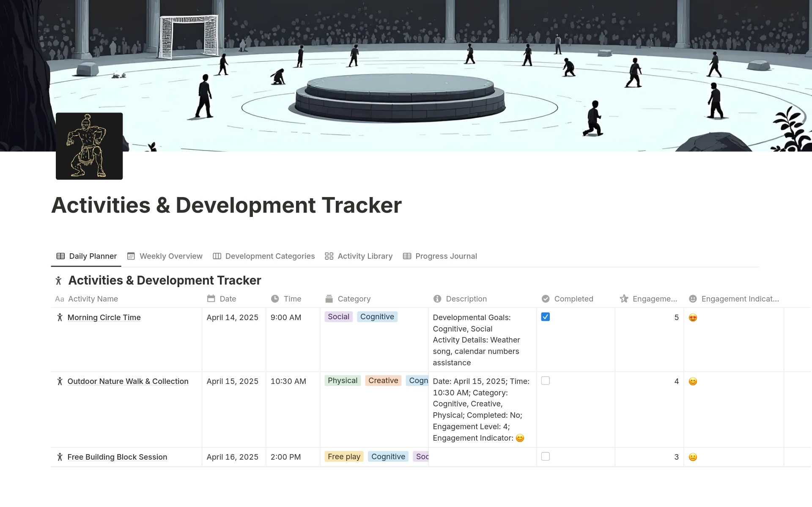This screenshot has height=507, width=812.
Task: Click the Completed column header
Action: [x=576, y=299]
